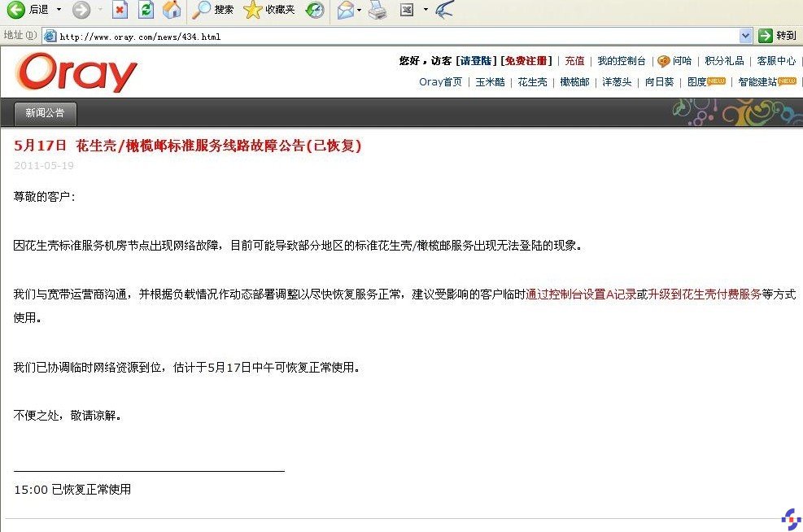Viewport: 803px width, 532px height.
Task: Click the 问哈 link with the orange icon
Action: click(674, 61)
